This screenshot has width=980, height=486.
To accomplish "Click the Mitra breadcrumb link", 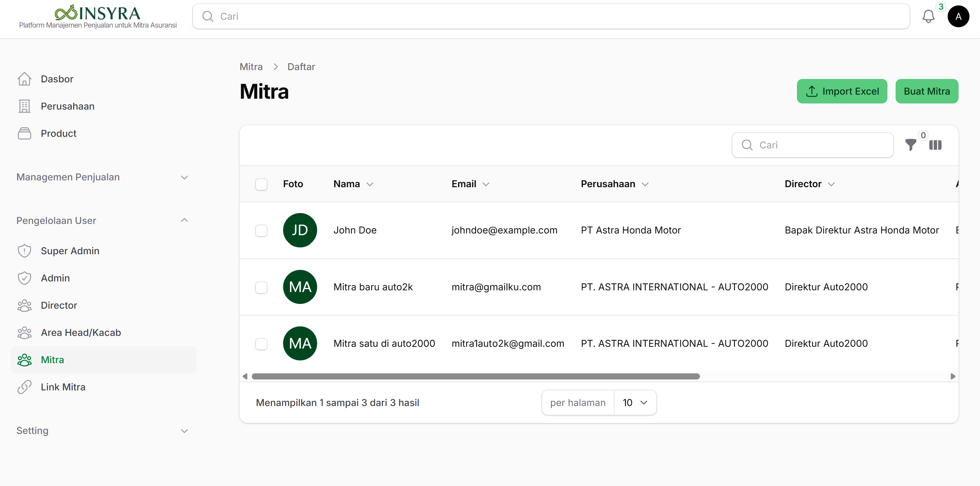I will click(x=251, y=67).
